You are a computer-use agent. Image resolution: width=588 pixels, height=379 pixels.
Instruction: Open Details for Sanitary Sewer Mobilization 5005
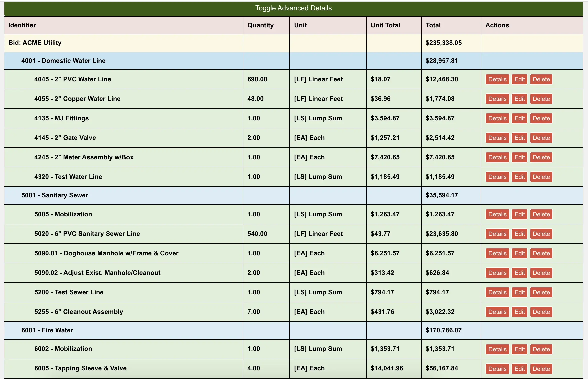[x=497, y=214]
